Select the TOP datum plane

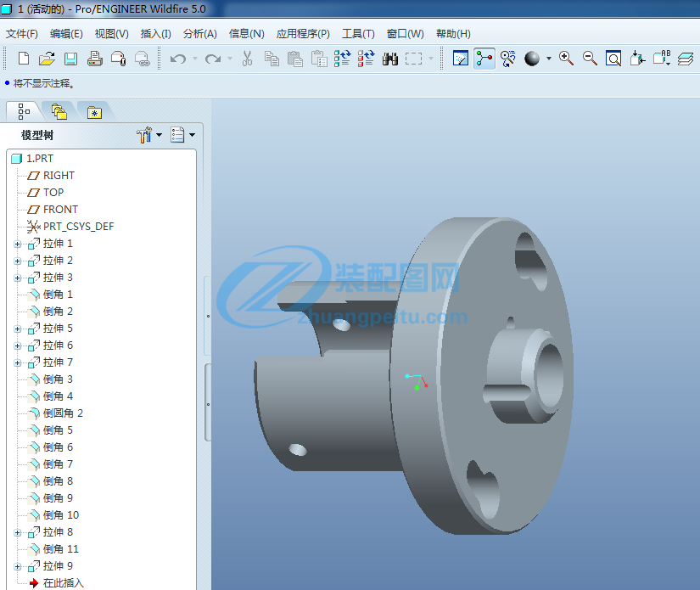[x=46, y=193]
